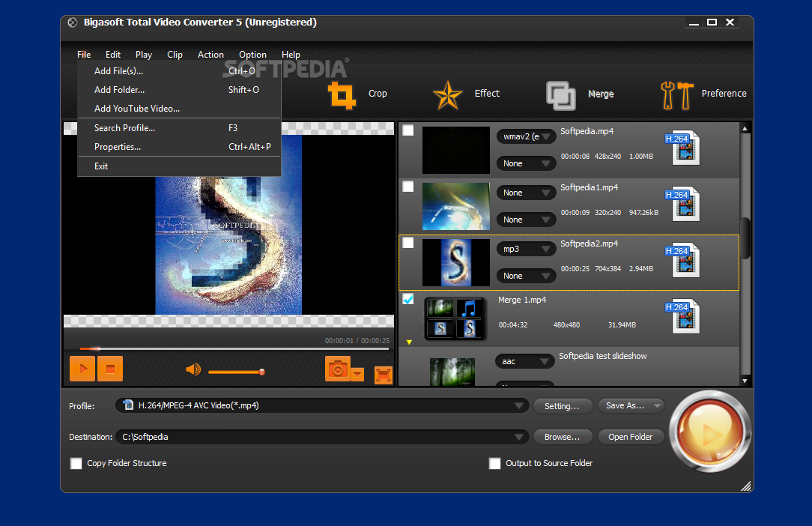
Task: Choose Exit from the File menu
Action: click(x=179, y=166)
